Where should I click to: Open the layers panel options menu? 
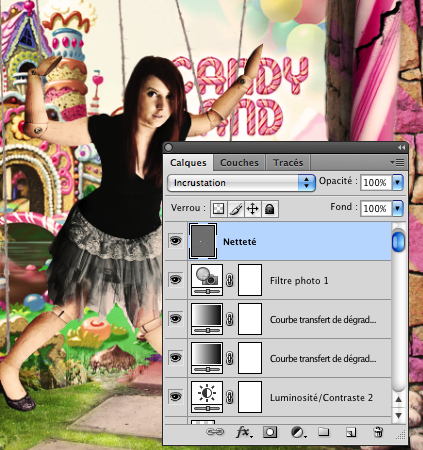click(x=397, y=162)
